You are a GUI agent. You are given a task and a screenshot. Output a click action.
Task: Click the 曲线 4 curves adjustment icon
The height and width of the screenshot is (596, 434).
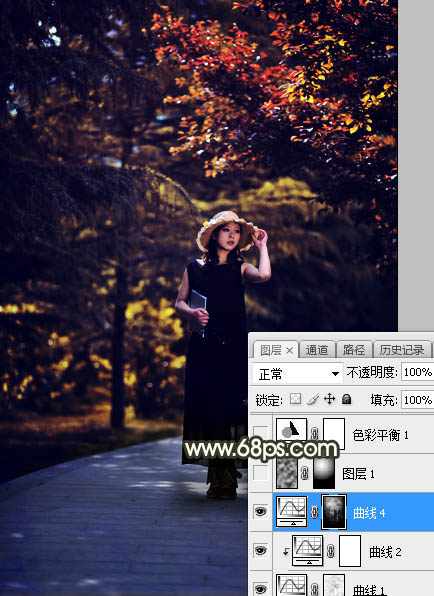[291, 512]
